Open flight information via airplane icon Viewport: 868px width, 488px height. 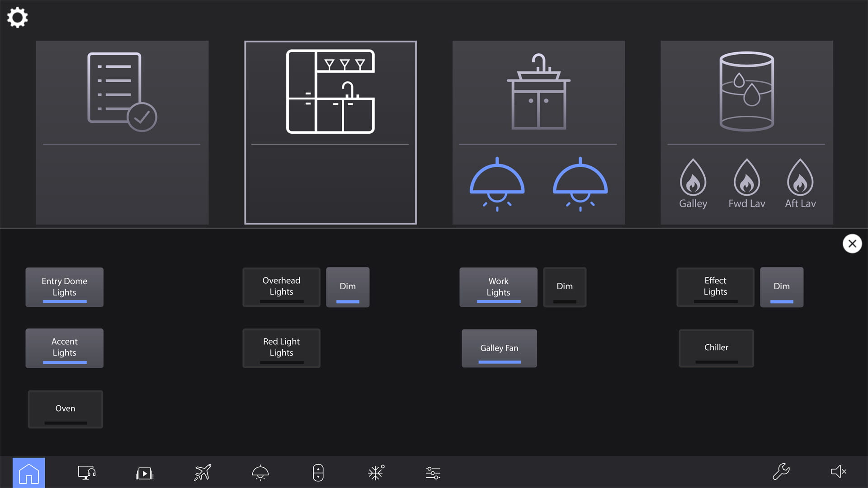coord(202,473)
